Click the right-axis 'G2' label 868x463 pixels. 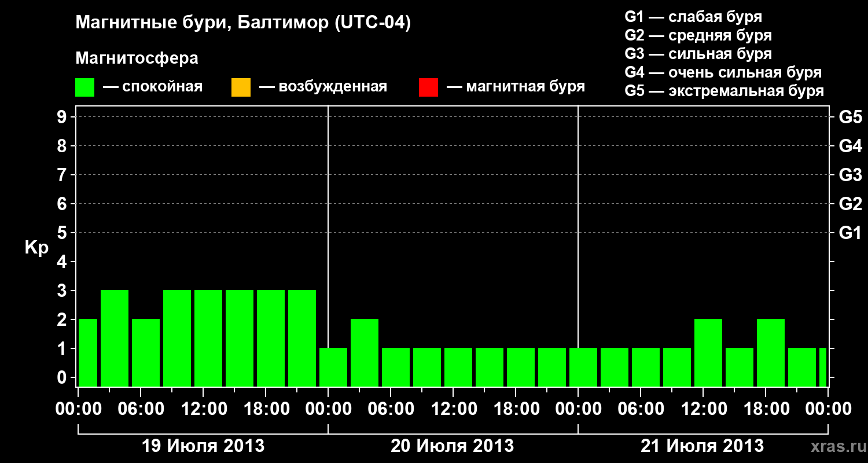850,204
